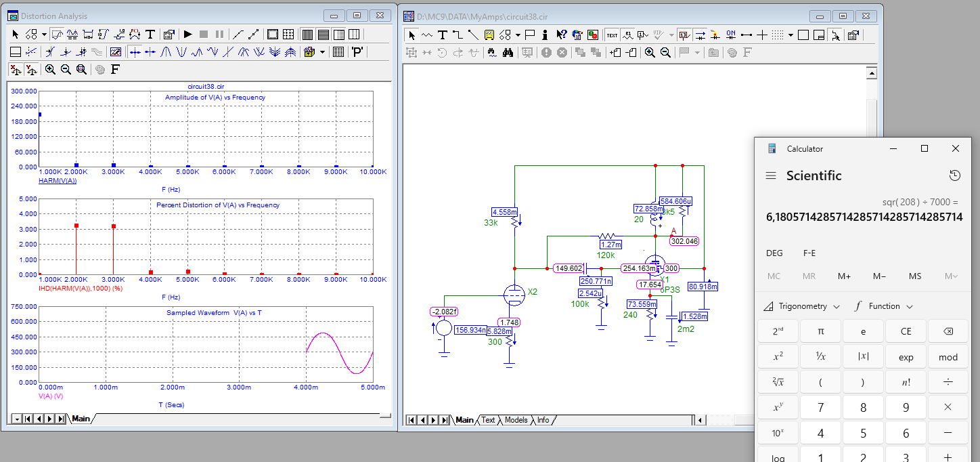Screen dimensions: 980x462
Task: Select the Text mode tool in schematic toolbar
Action: pos(443,35)
